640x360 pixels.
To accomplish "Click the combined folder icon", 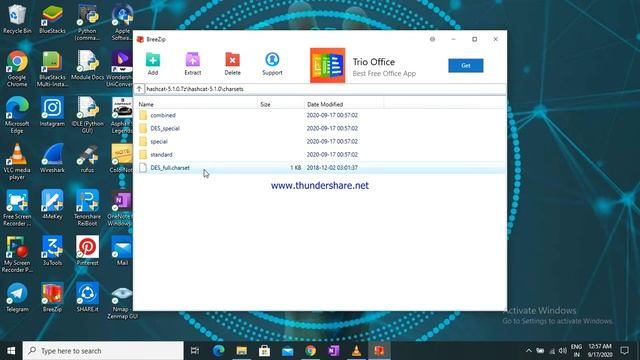I will (143, 115).
